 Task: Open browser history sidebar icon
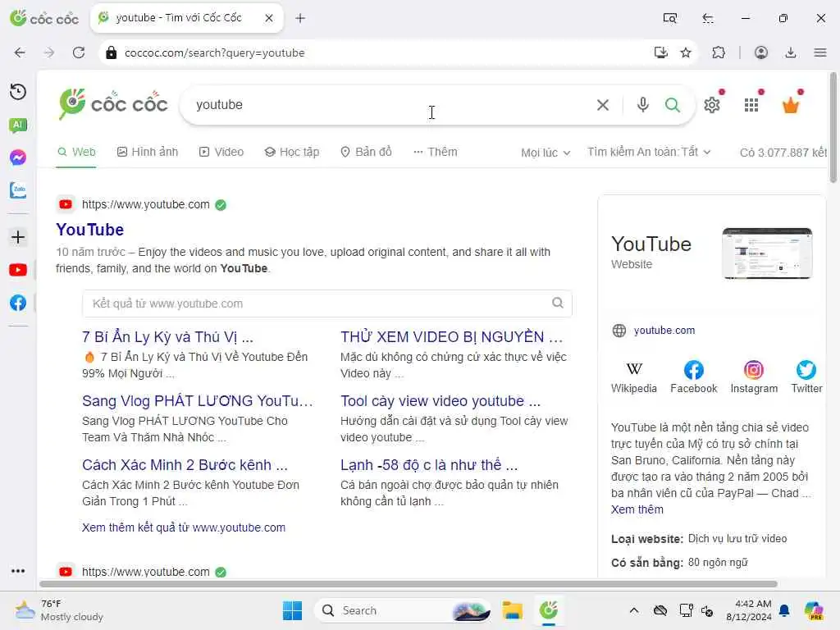18,92
